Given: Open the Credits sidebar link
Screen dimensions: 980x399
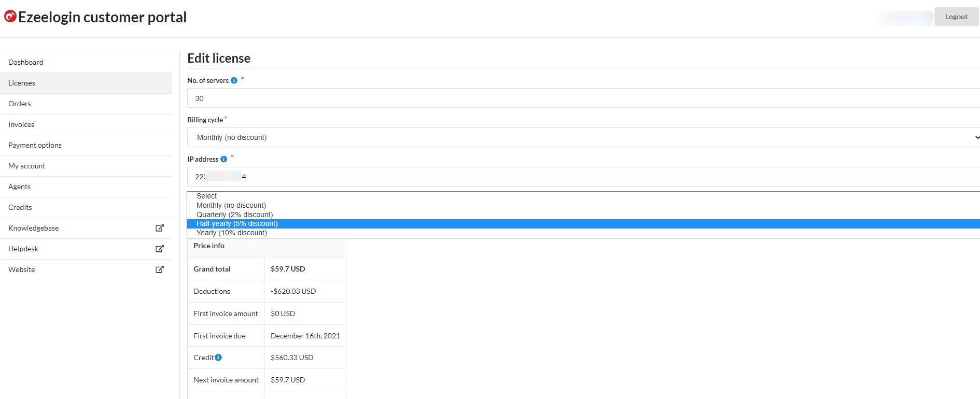Looking at the screenshot, I should pyautogui.click(x=20, y=207).
